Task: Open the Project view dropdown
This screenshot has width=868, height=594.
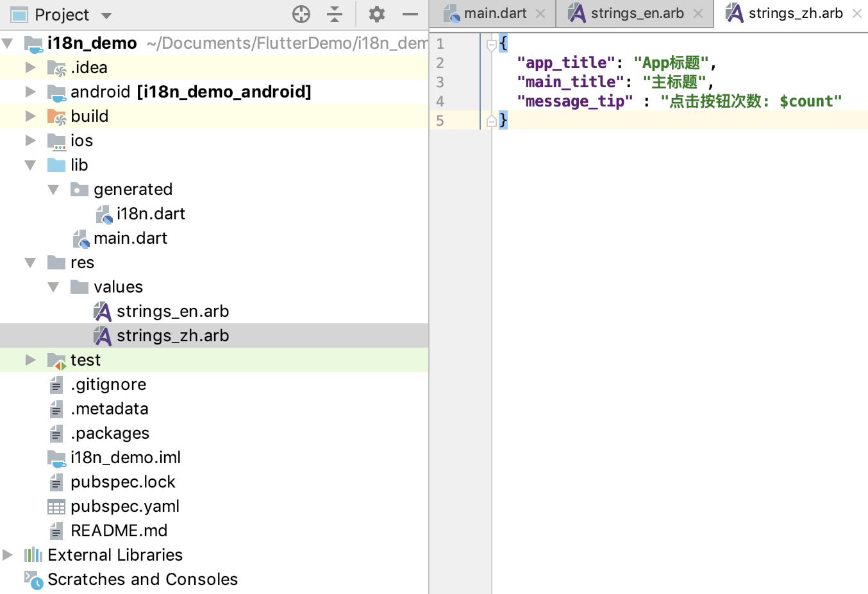Action: click(x=106, y=15)
